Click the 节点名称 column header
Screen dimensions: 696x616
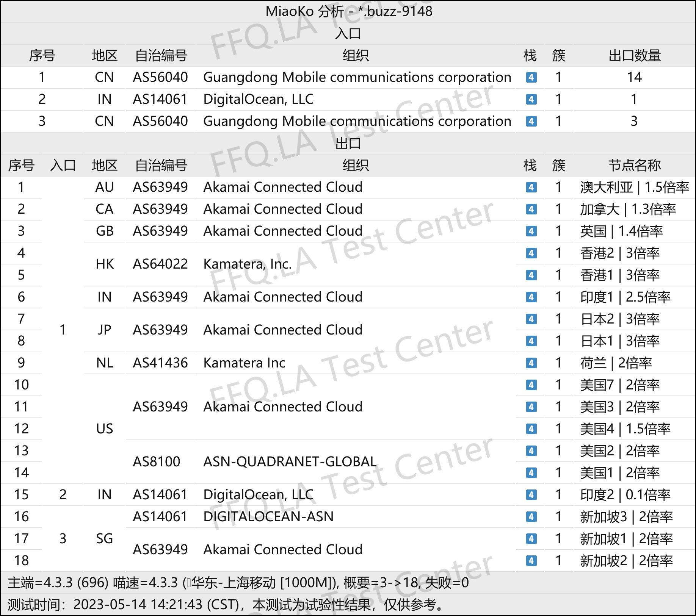click(634, 166)
